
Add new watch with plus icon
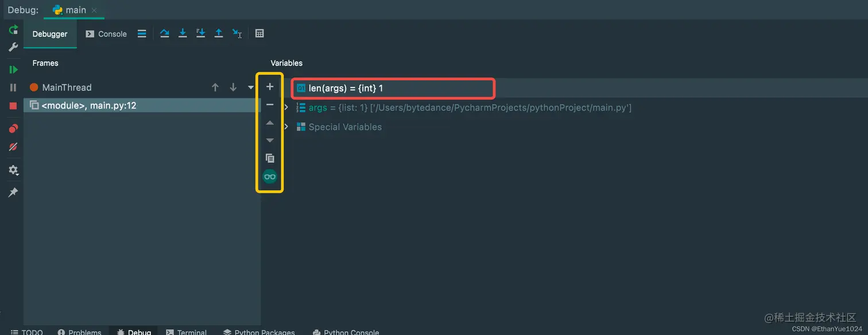(x=270, y=87)
